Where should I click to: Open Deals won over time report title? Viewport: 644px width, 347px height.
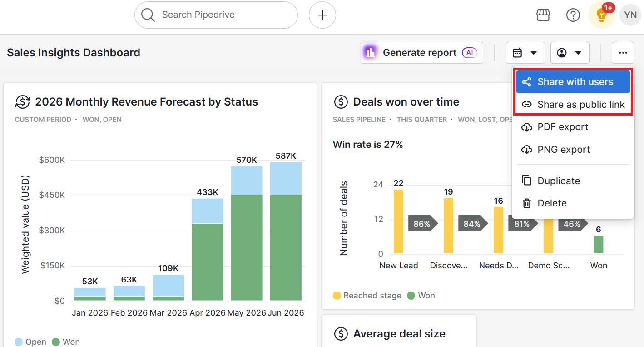(406, 102)
